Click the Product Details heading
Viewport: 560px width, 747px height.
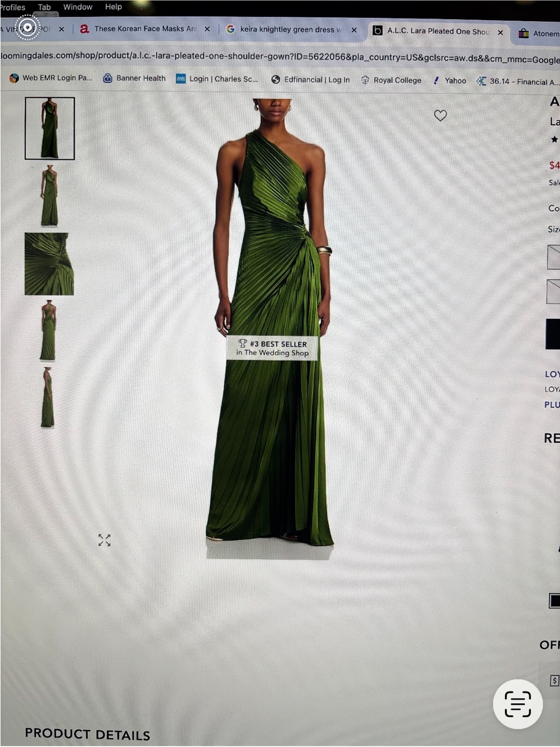pyautogui.click(x=87, y=734)
